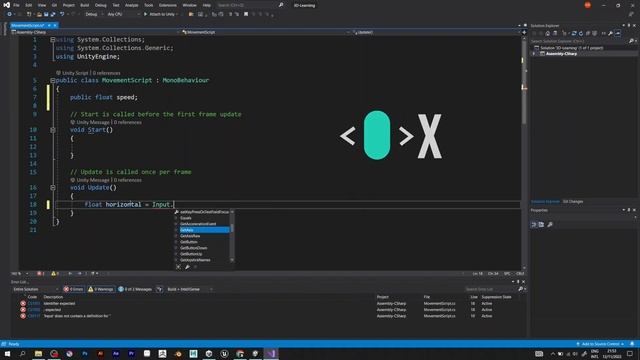Open the MovementScript type navigation dropdown
The height and width of the screenshot is (360, 640).
pyautogui.click(x=266, y=32)
